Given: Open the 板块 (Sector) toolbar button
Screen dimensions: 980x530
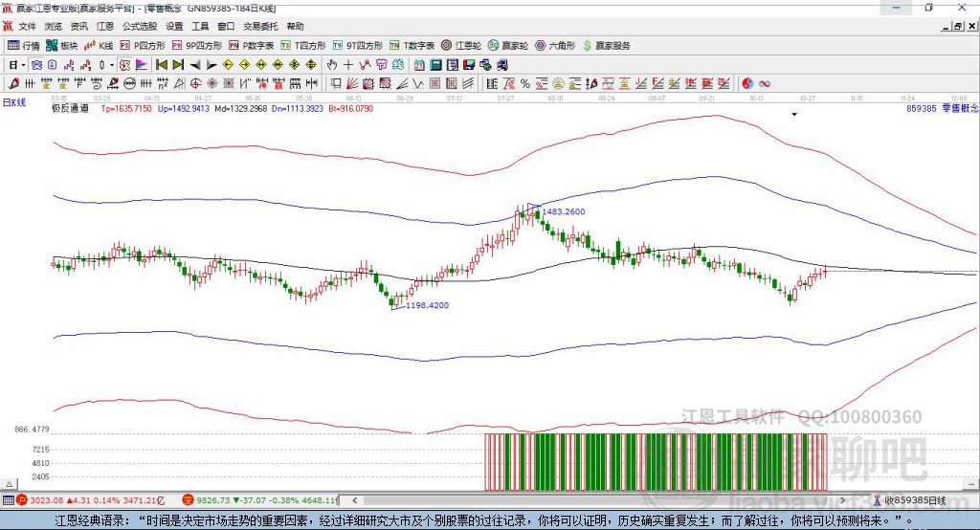Looking at the screenshot, I should [x=61, y=45].
